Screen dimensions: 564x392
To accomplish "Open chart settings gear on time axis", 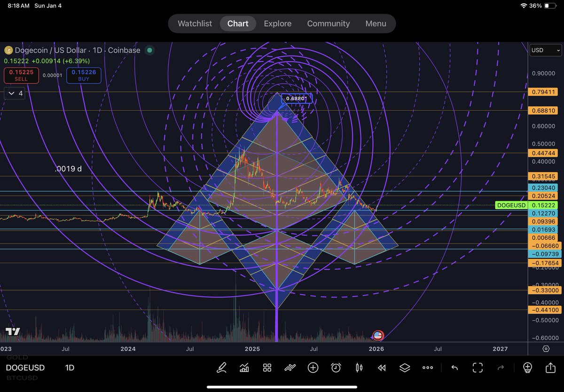I will [x=546, y=349].
